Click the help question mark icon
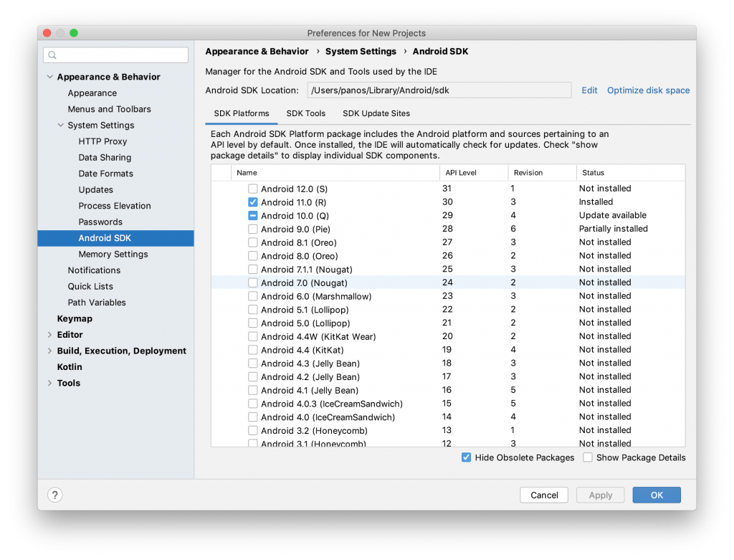The image size is (734, 560). pos(55,495)
